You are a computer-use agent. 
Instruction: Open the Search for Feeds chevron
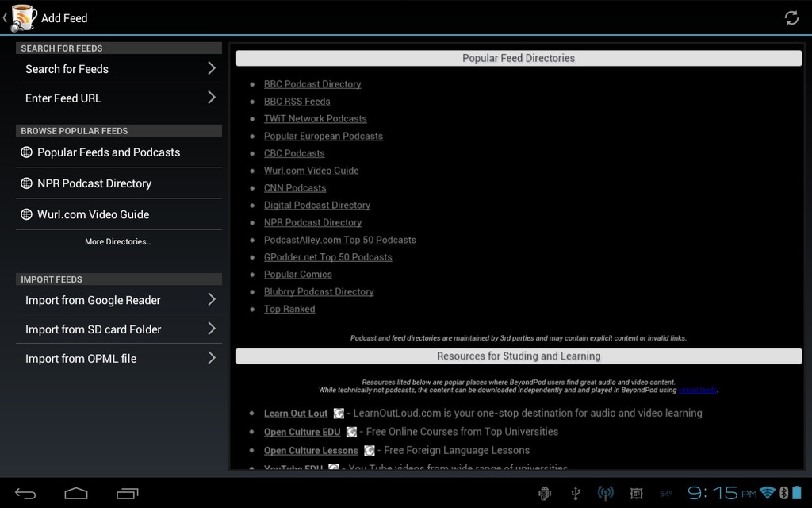point(211,68)
